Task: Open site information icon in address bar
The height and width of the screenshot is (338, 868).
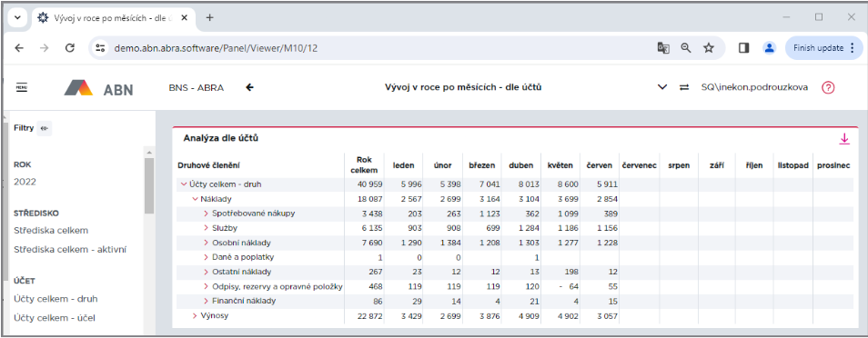Action: (100, 48)
